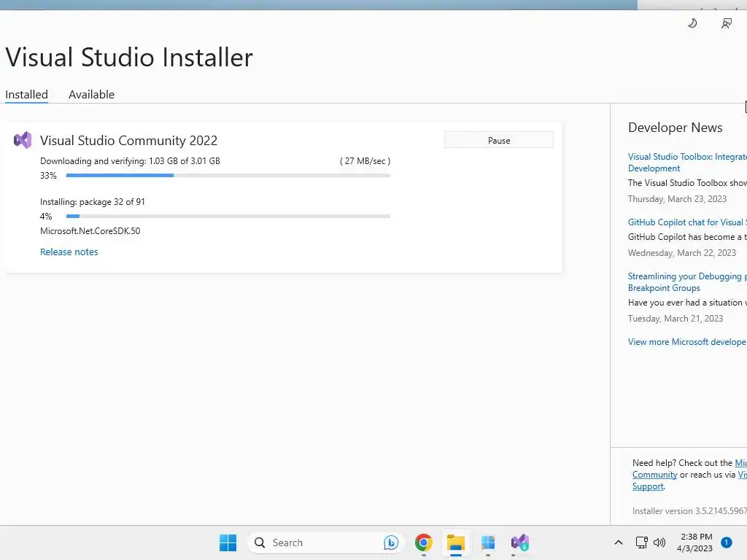Open the Community help link
747x560 pixels.
(x=654, y=475)
